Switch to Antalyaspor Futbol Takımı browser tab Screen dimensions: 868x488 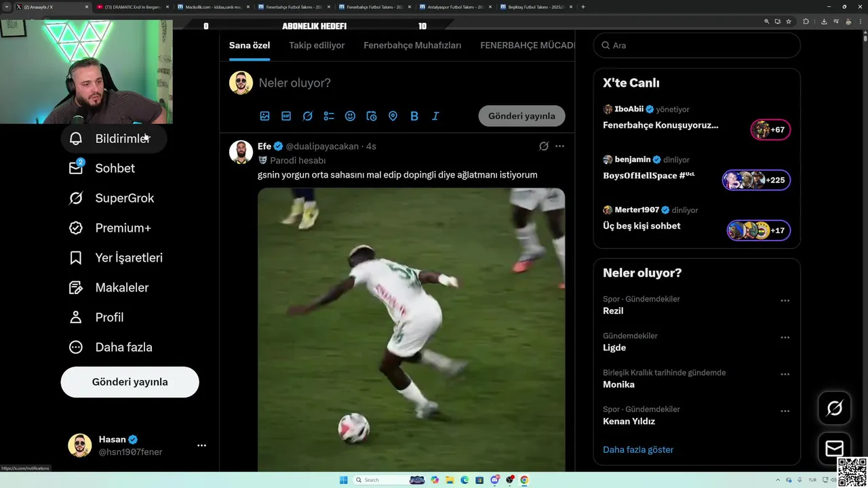[x=454, y=7]
